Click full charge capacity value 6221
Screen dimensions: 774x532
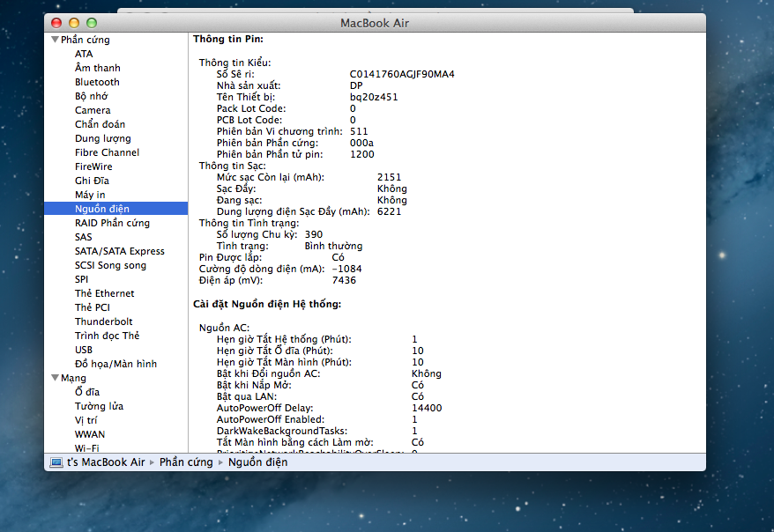point(389,211)
